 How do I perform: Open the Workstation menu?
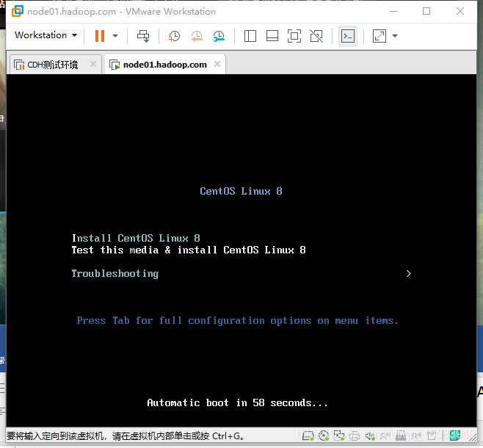pos(46,35)
